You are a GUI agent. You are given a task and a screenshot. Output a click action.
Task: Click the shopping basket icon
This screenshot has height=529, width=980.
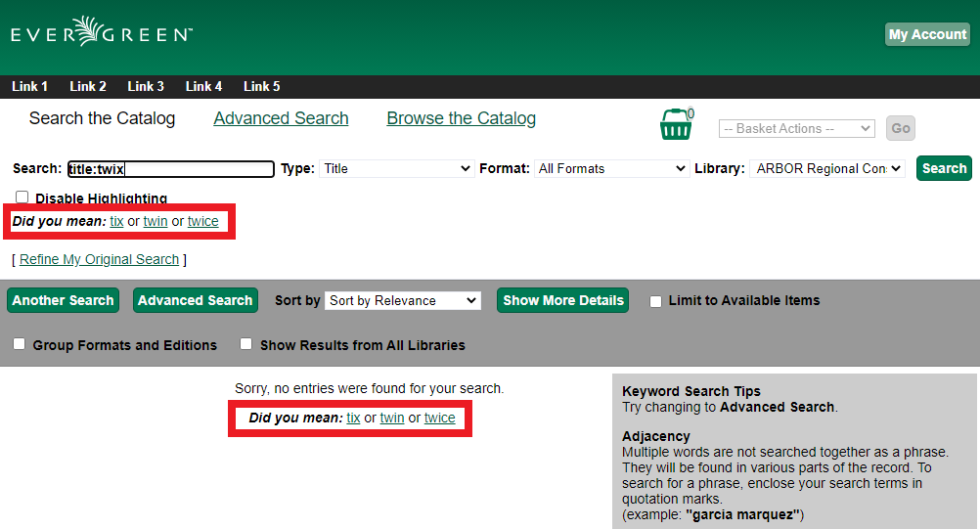click(x=676, y=125)
